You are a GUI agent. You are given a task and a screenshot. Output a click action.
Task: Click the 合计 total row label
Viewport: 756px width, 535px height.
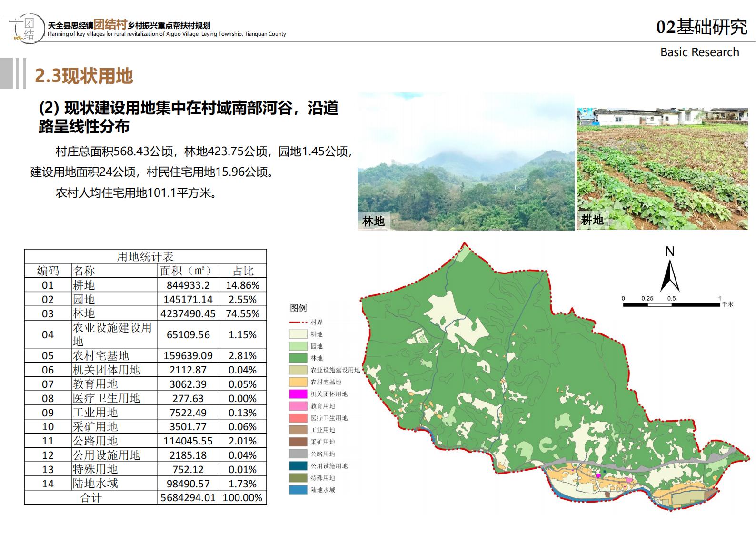click(91, 498)
